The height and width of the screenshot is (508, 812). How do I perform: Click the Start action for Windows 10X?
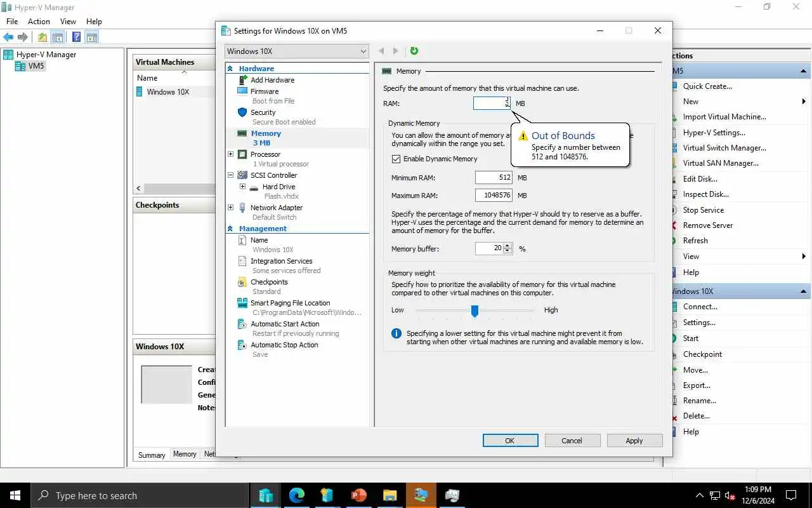tap(691, 338)
